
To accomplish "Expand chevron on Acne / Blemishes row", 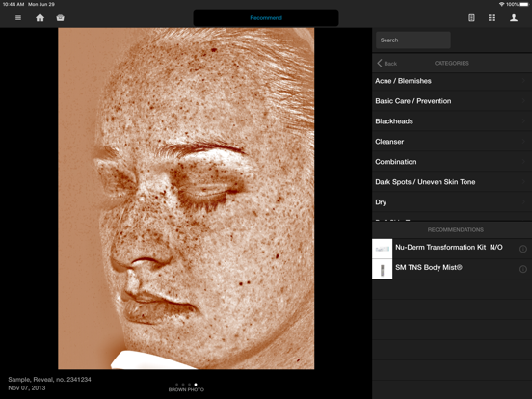I will pyautogui.click(x=524, y=81).
